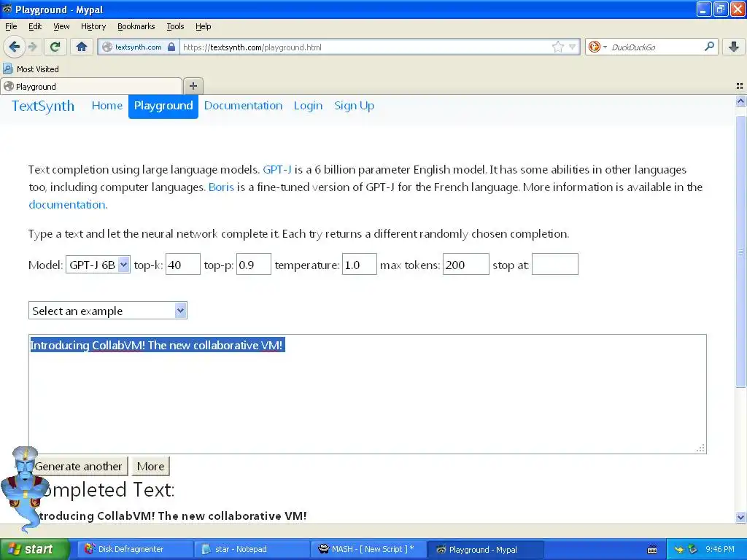Click the scrollbar up arrow
The image size is (747, 560).
click(x=740, y=101)
